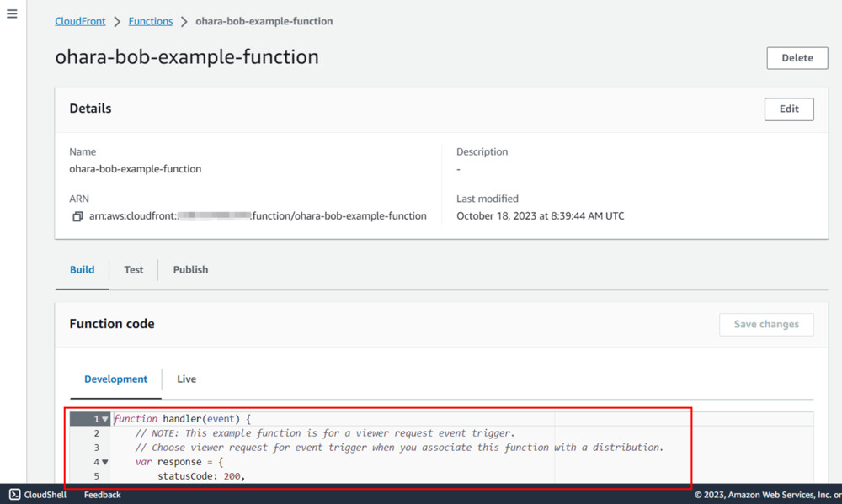Image resolution: width=842 pixels, height=504 pixels.
Task: Go to the CloudFront breadcrumb link
Action: [80, 21]
